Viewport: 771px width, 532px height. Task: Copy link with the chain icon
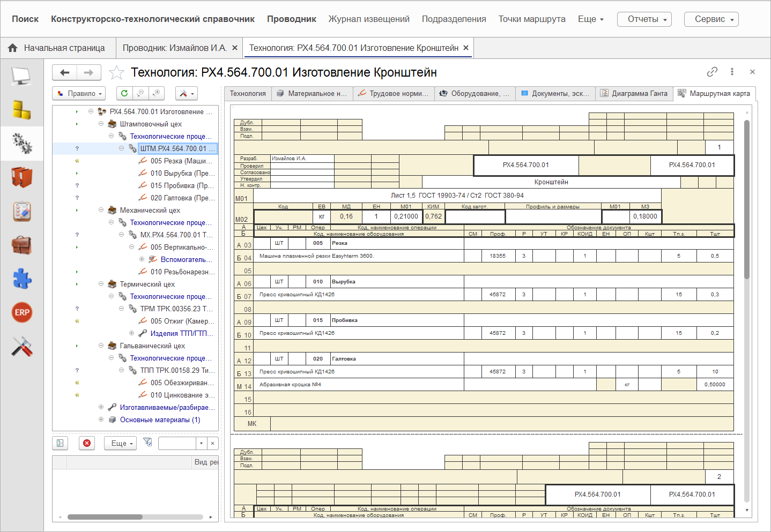coord(712,72)
